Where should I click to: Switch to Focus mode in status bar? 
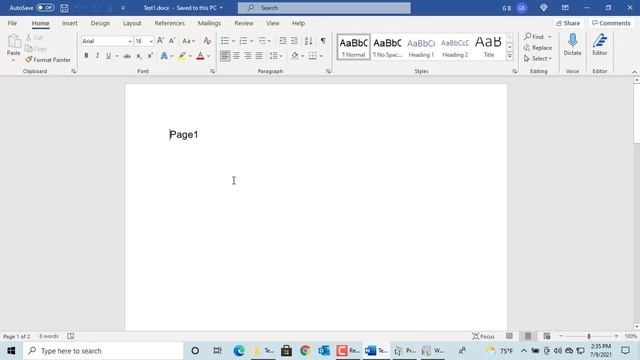point(483,336)
